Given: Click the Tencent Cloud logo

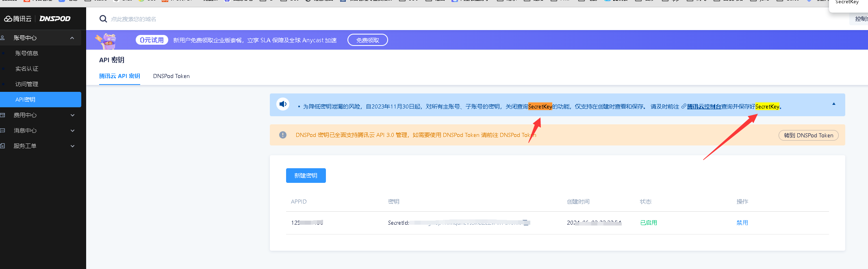Looking at the screenshot, I should coord(17,19).
